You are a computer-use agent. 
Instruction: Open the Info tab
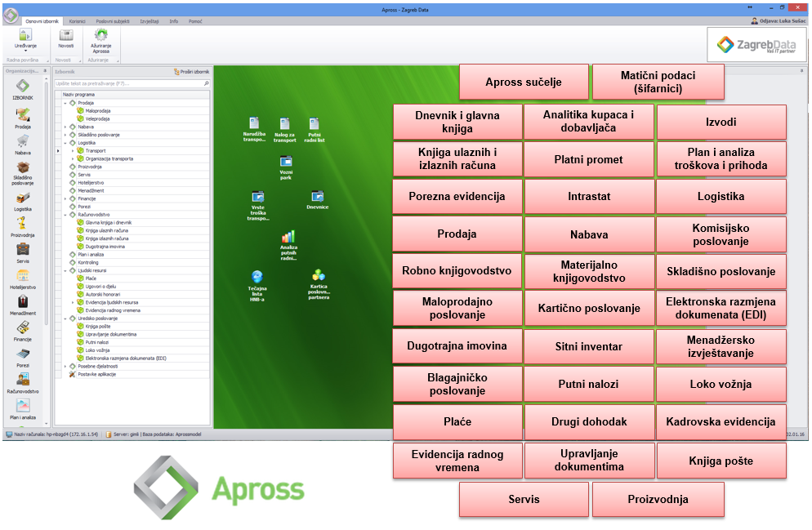pos(173,21)
